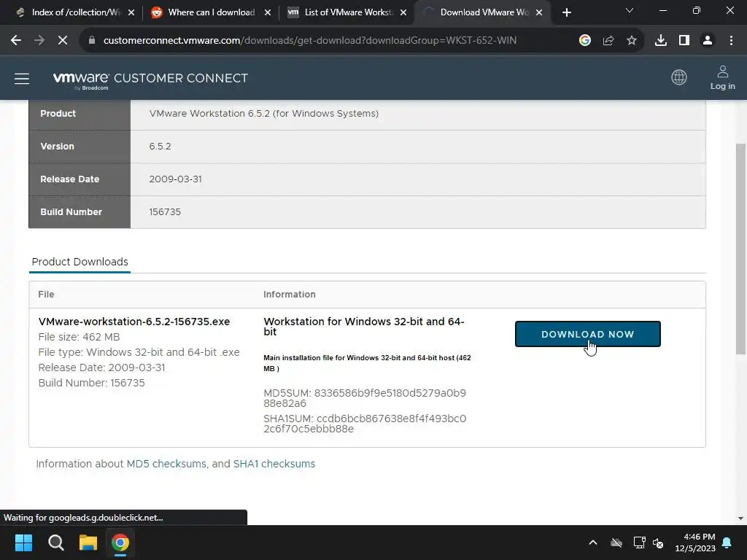Open File Explorer from taskbar
The image size is (747, 560).
(x=88, y=542)
